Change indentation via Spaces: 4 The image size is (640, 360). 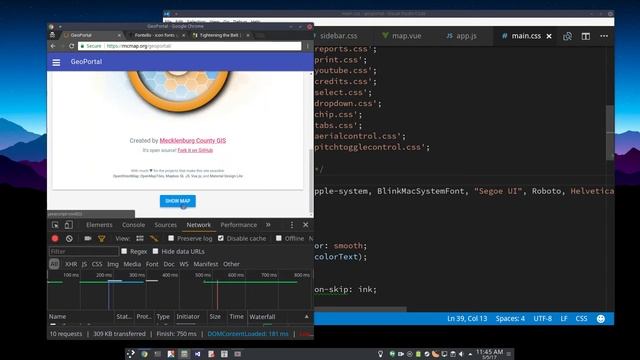(510, 319)
